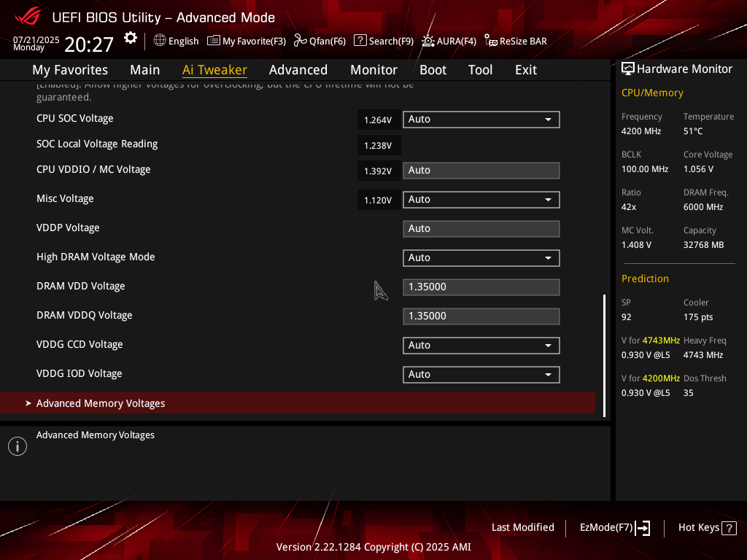The width and height of the screenshot is (747, 560).
Task: Open High DRAM Voltage Mode dropdown
Action: [481, 258]
